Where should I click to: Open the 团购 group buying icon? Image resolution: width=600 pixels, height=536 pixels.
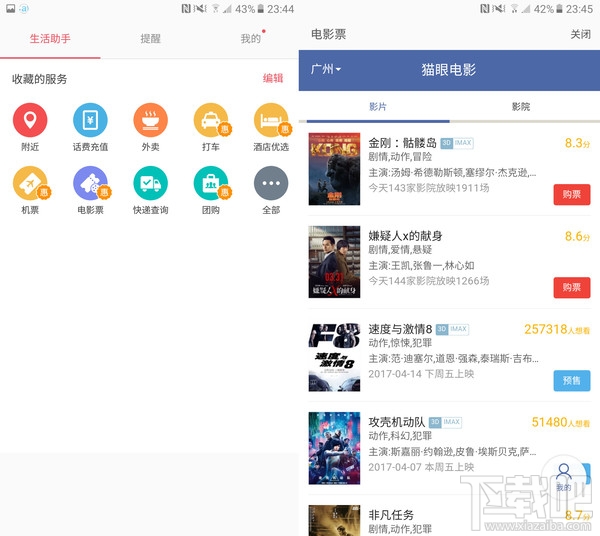[x=211, y=183]
